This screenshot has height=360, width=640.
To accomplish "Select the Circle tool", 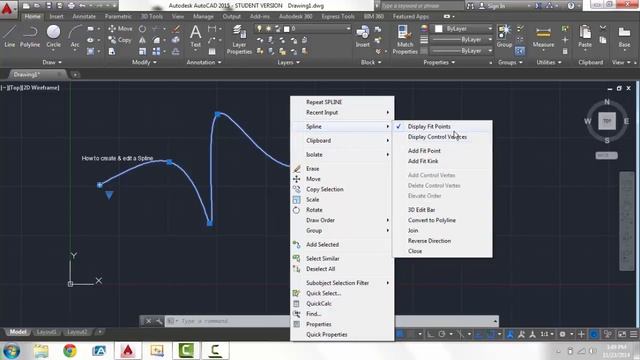I will pyautogui.click(x=53, y=36).
